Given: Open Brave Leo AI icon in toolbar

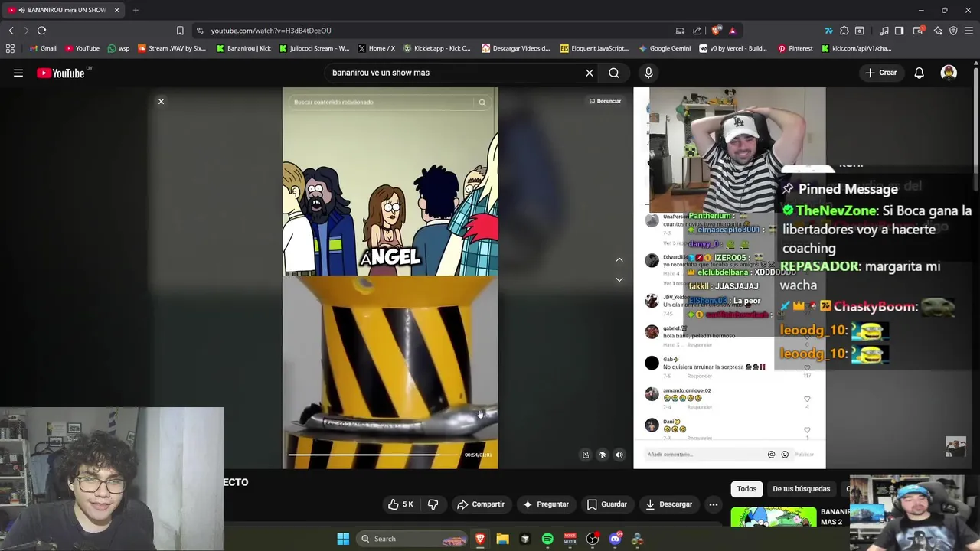Looking at the screenshot, I should click(x=938, y=31).
